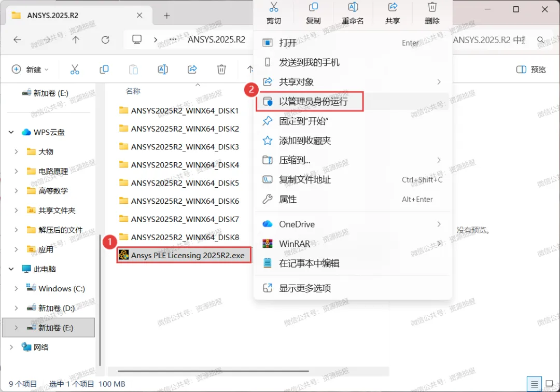Click the horizontal scrollbar in file list

click(x=213, y=371)
